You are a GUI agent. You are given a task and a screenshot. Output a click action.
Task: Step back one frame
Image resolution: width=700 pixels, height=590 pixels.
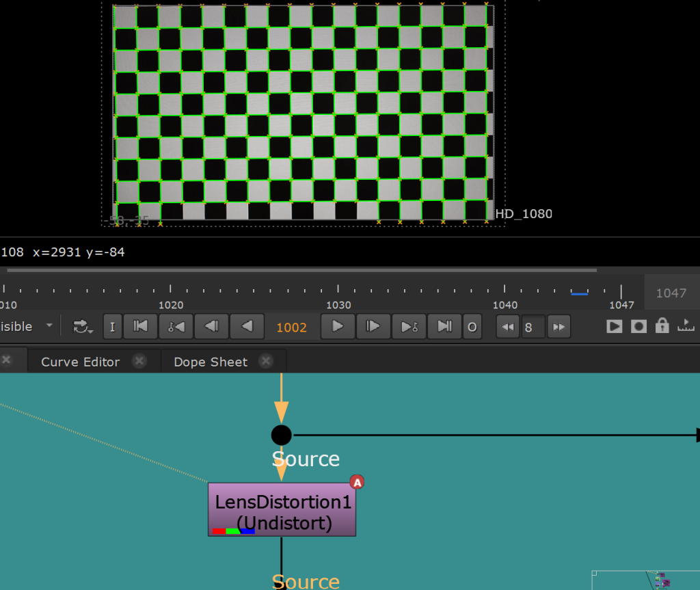tap(212, 327)
